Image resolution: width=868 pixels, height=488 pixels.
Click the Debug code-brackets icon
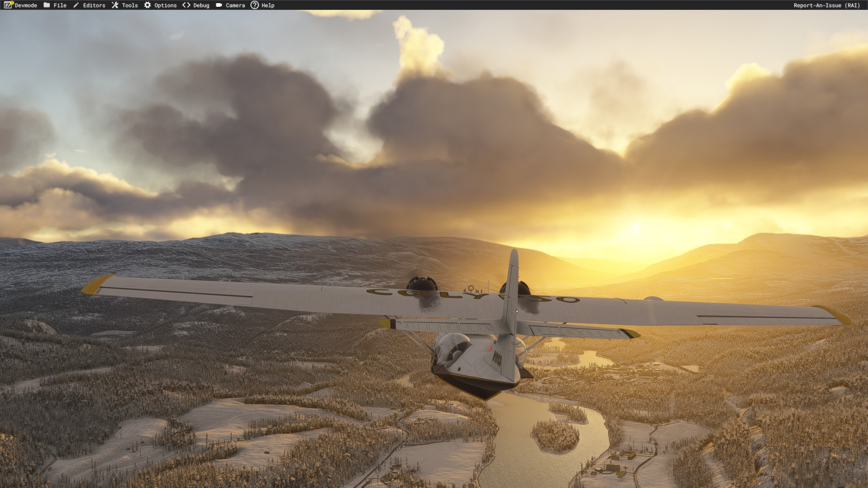(186, 5)
